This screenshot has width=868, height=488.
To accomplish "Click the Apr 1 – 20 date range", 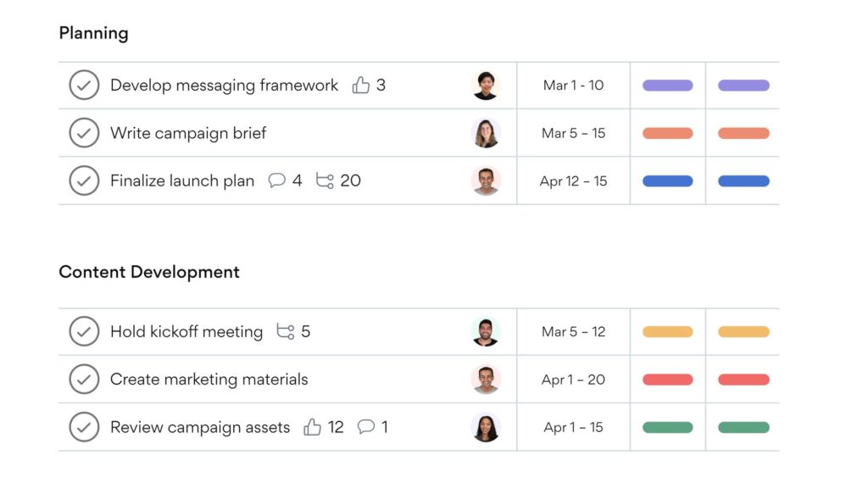I will [x=574, y=380].
